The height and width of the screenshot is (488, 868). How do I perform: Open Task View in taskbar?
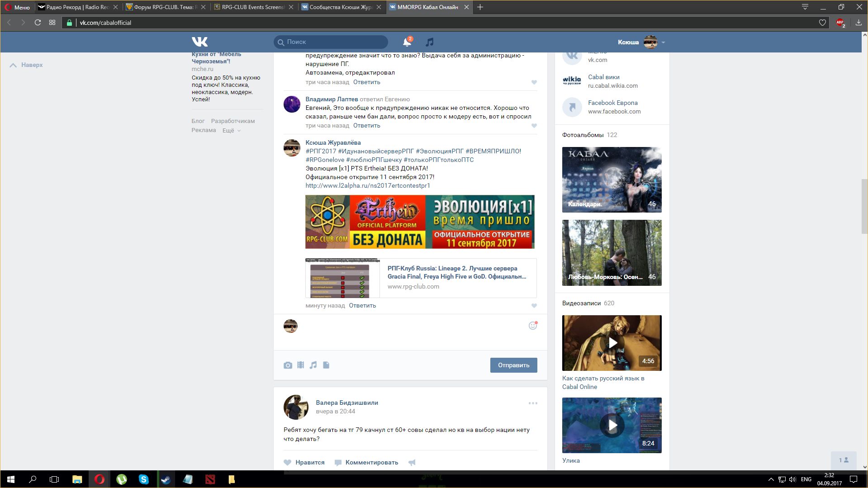tap(54, 479)
